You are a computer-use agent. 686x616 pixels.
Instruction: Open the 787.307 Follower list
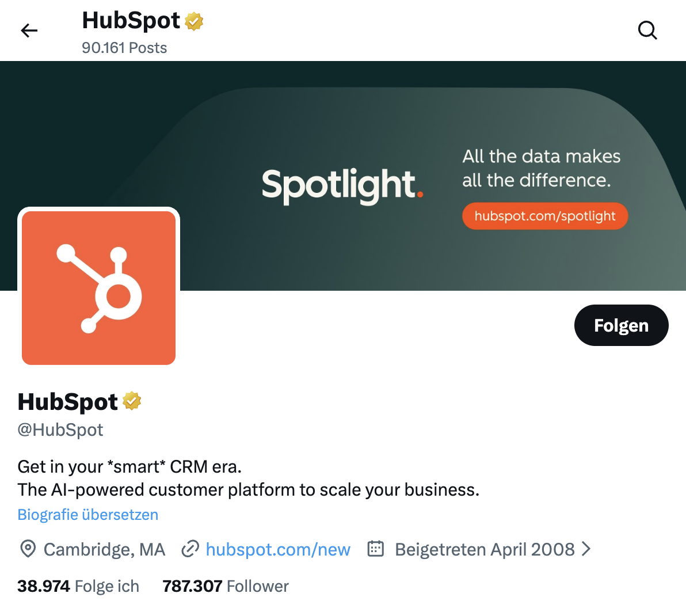226,586
